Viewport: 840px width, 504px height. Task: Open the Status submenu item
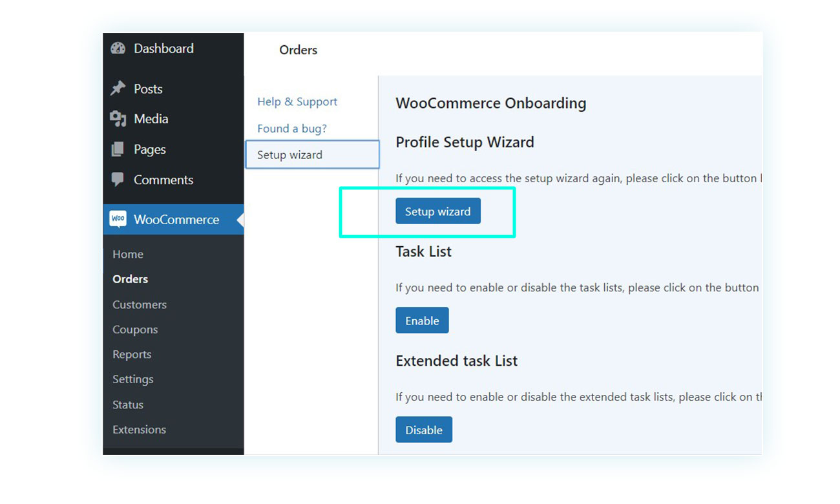[x=128, y=404]
